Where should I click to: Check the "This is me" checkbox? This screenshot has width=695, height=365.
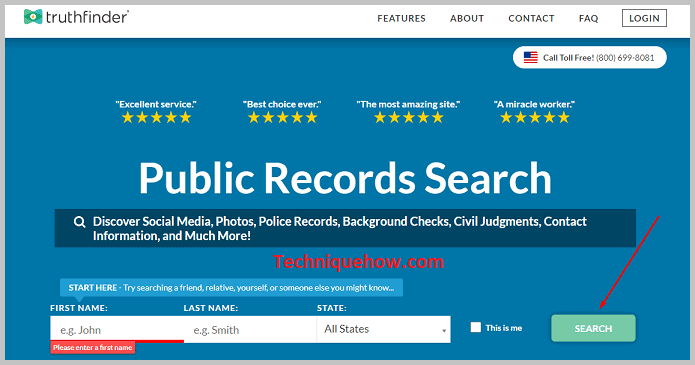point(476,327)
